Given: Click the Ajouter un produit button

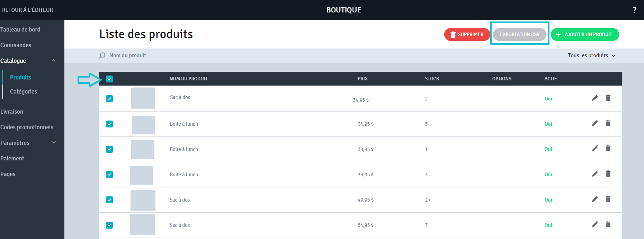Looking at the screenshot, I should click(x=585, y=34).
